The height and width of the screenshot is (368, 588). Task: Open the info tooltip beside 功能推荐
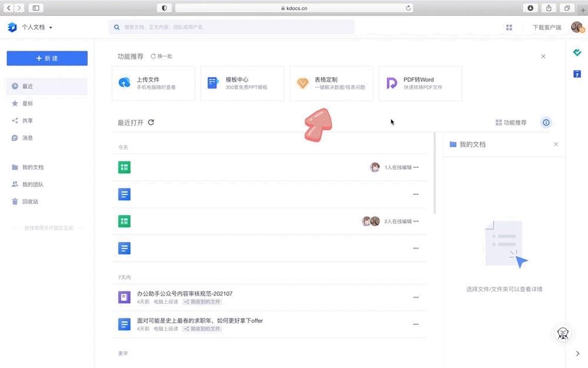546,122
